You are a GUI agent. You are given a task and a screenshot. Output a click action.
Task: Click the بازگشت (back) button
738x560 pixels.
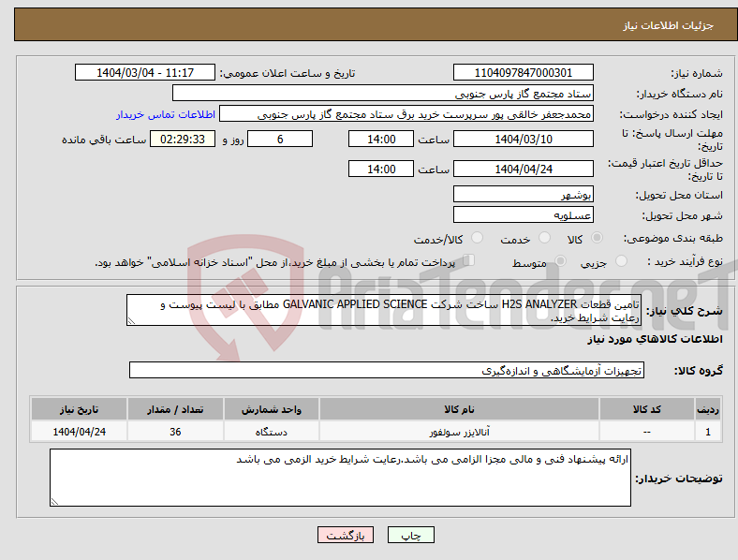[x=346, y=535]
